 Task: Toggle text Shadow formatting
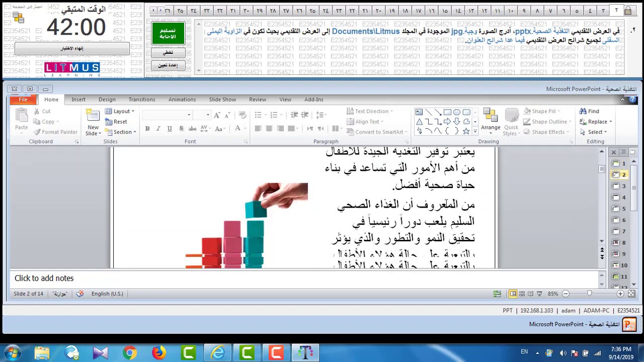(181, 129)
